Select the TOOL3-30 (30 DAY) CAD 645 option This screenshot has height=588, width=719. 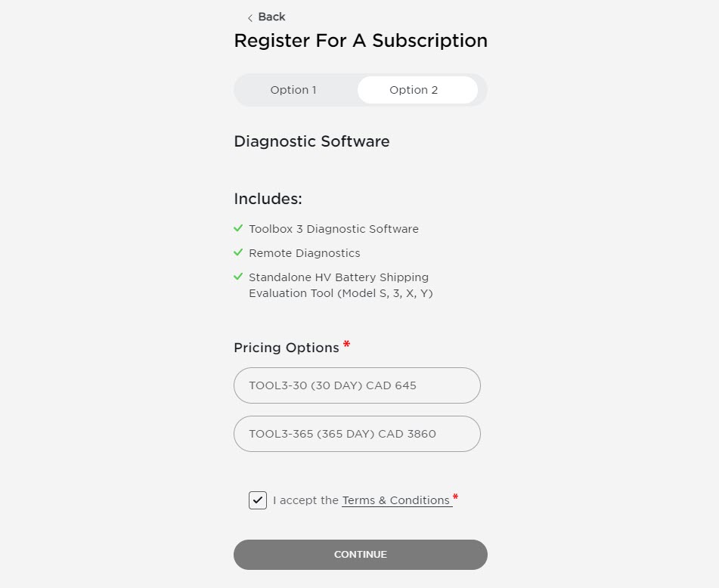click(x=357, y=385)
